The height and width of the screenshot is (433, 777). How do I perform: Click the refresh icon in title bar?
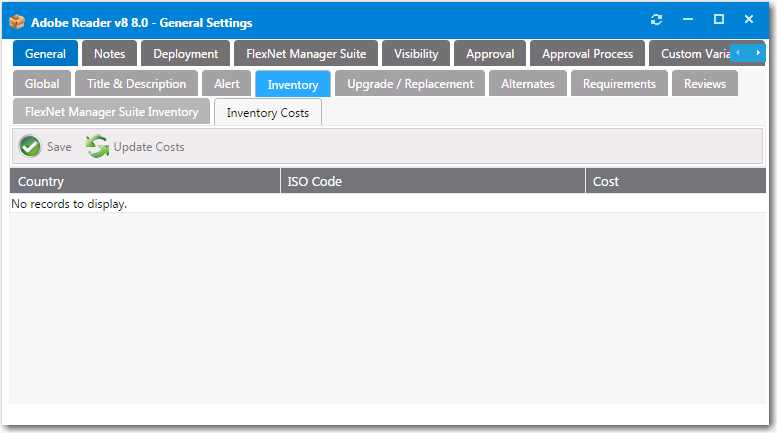click(x=656, y=20)
